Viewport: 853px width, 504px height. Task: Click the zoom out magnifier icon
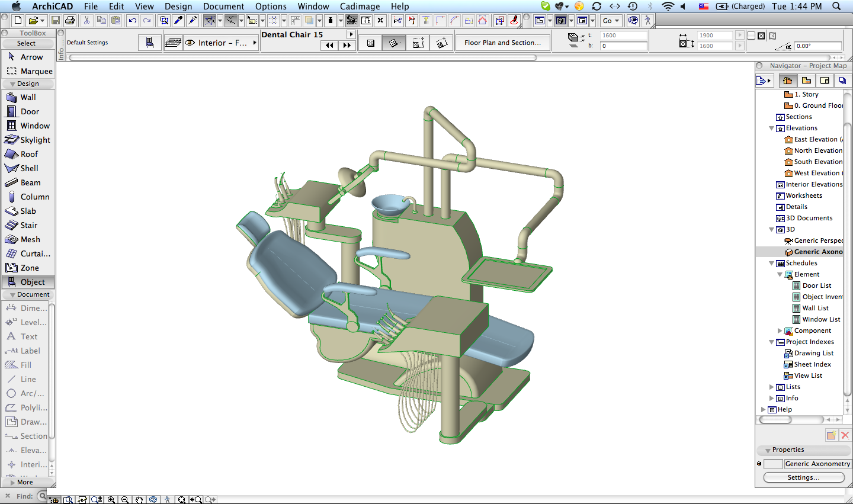tap(125, 500)
